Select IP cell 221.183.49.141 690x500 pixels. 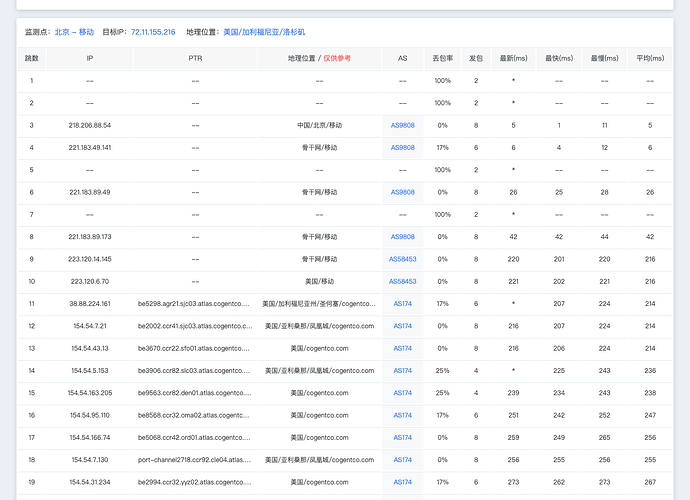click(x=90, y=147)
